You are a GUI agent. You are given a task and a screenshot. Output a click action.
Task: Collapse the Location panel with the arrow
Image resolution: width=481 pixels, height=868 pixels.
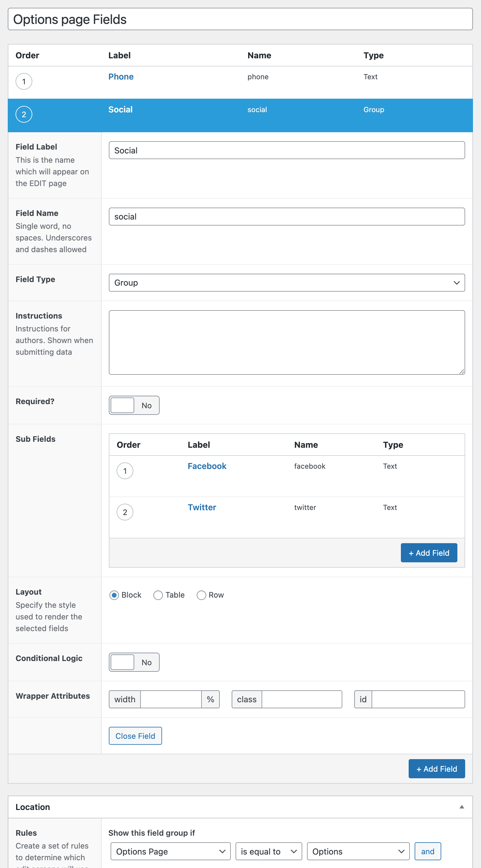(x=462, y=807)
